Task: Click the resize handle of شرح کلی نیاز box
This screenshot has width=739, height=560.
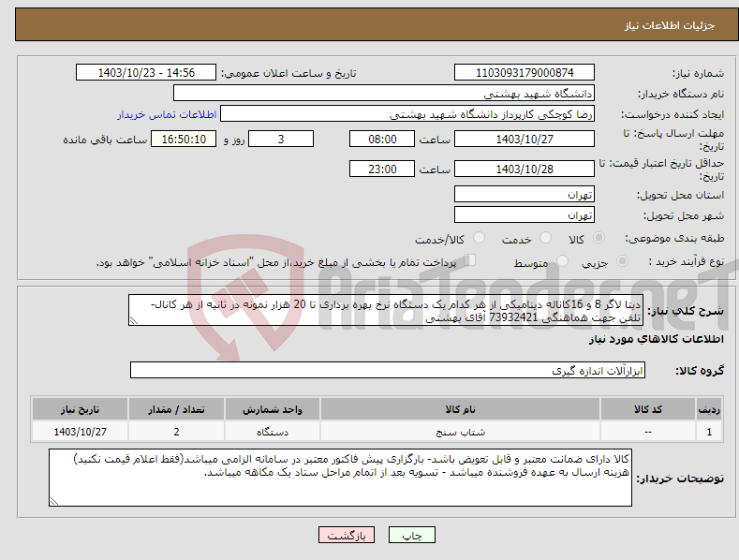Action: [x=134, y=320]
